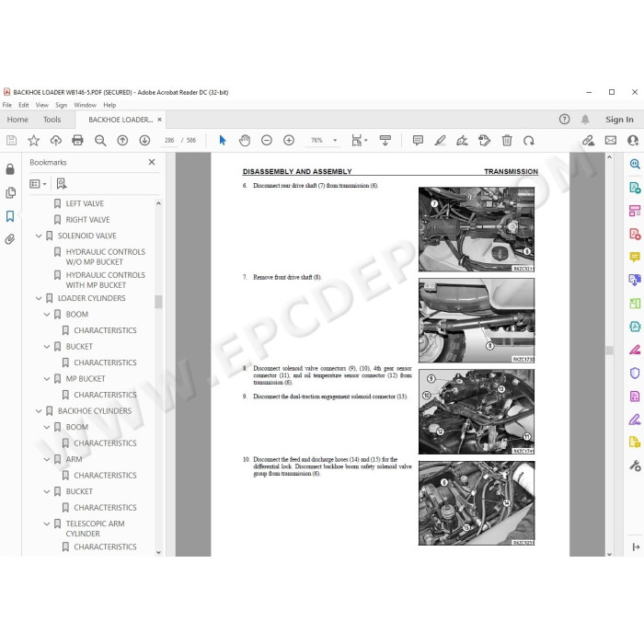Send the file by email
The image size is (644, 644).
point(611,141)
